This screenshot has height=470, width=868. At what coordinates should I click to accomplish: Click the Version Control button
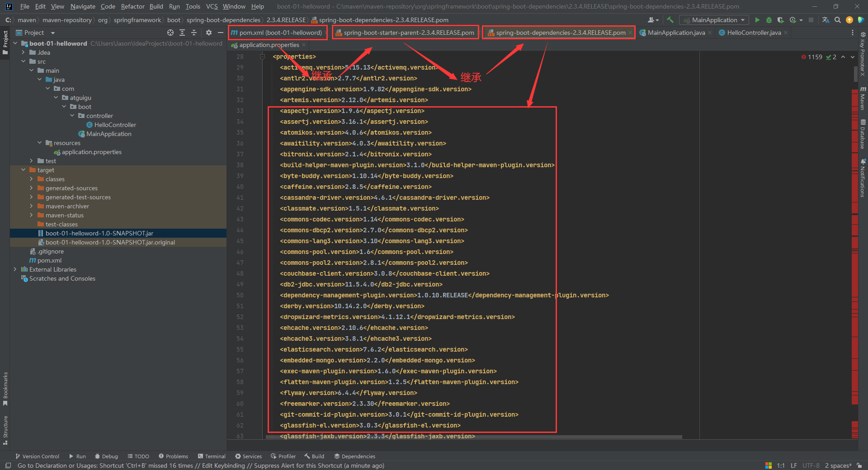pyautogui.click(x=37, y=456)
